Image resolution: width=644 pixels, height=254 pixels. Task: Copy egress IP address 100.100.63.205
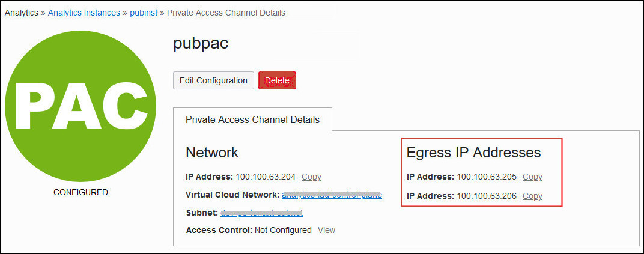click(x=532, y=177)
